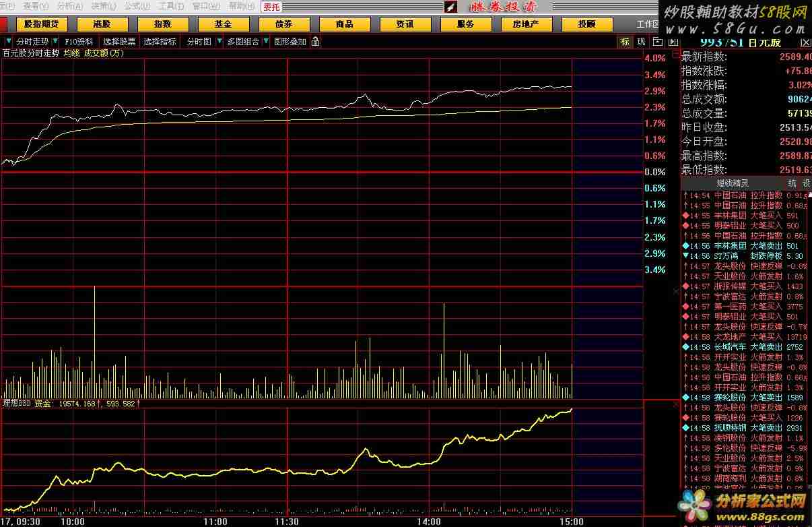The width and height of the screenshot is (812, 527).
Task: Click the 均线 legend label above the chart
Action: (x=71, y=53)
